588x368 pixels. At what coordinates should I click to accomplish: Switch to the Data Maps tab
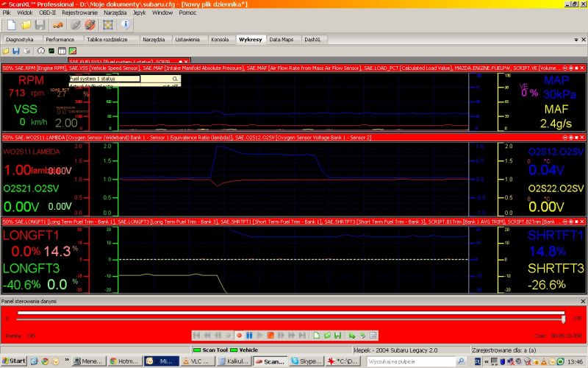coord(282,39)
